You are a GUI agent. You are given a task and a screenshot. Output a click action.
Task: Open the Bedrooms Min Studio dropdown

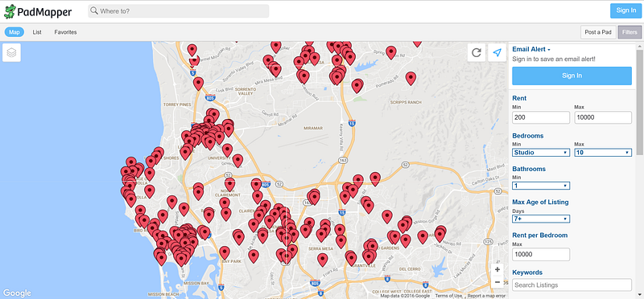click(541, 153)
